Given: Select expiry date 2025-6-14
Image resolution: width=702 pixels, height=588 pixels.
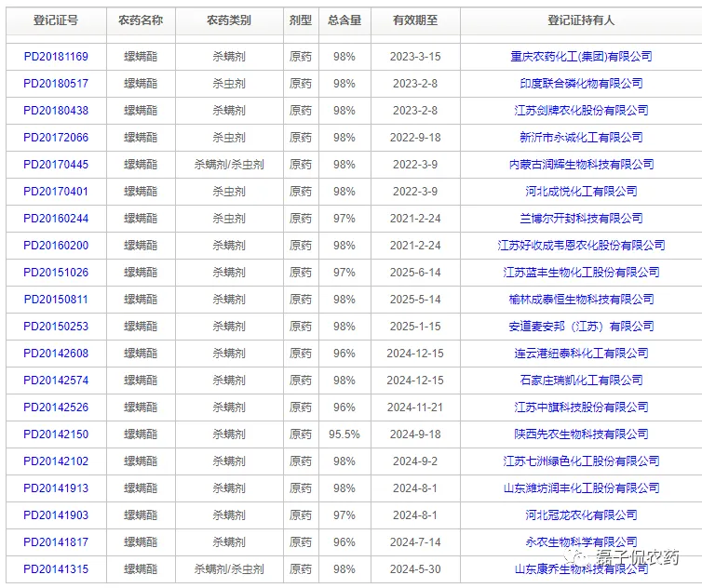Looking at the screenshot, I should point(415,273).
